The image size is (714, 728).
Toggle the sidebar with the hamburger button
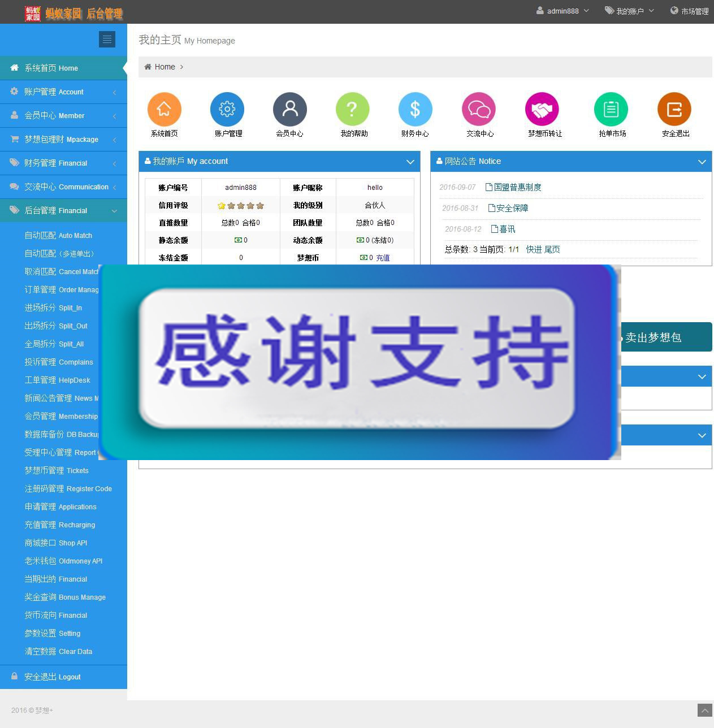[107, 39]
